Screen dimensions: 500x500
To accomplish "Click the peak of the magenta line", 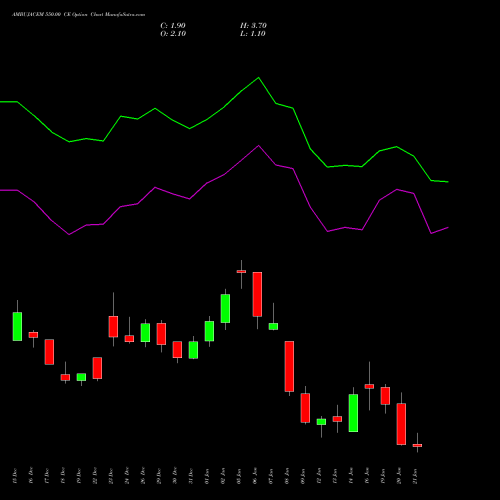I will coord(259,146).
